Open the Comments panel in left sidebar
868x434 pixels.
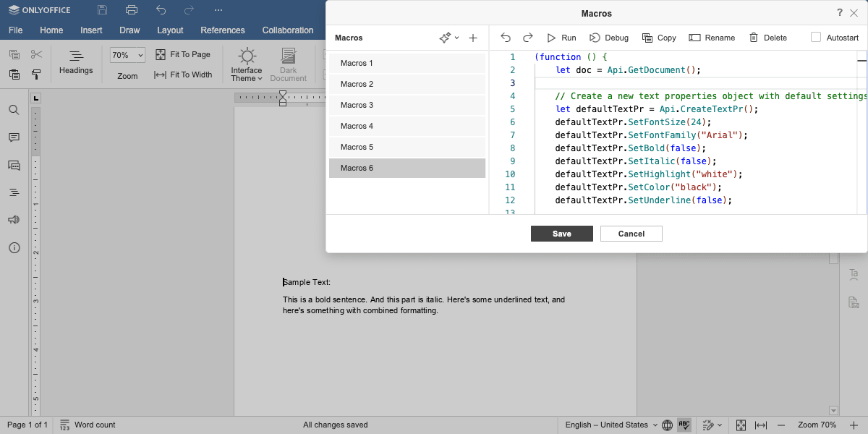click(x=14, y=137)
